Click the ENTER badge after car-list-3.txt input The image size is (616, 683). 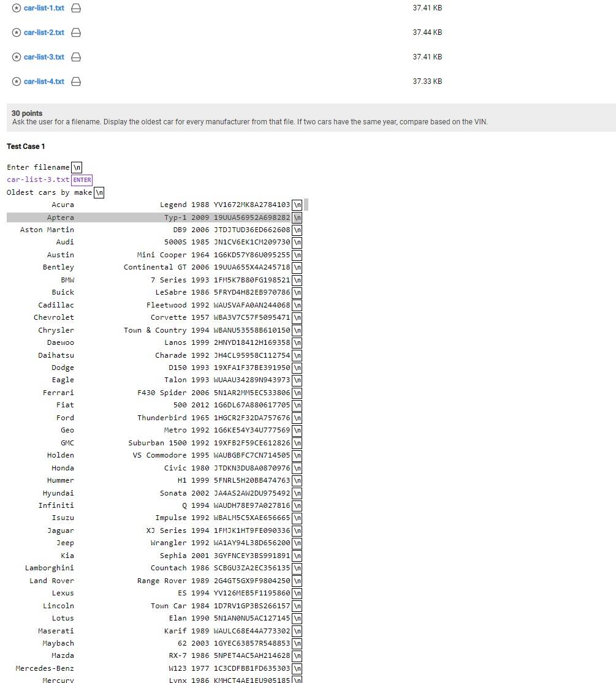point(82,179)
